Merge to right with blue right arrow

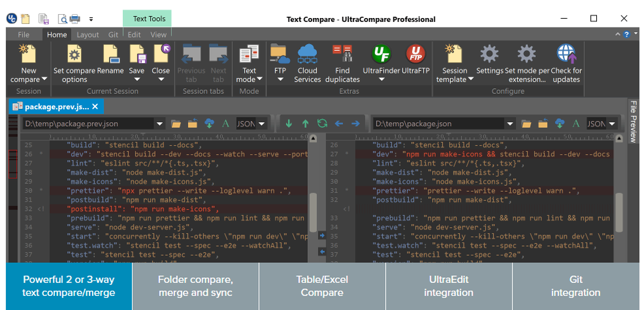355,123
